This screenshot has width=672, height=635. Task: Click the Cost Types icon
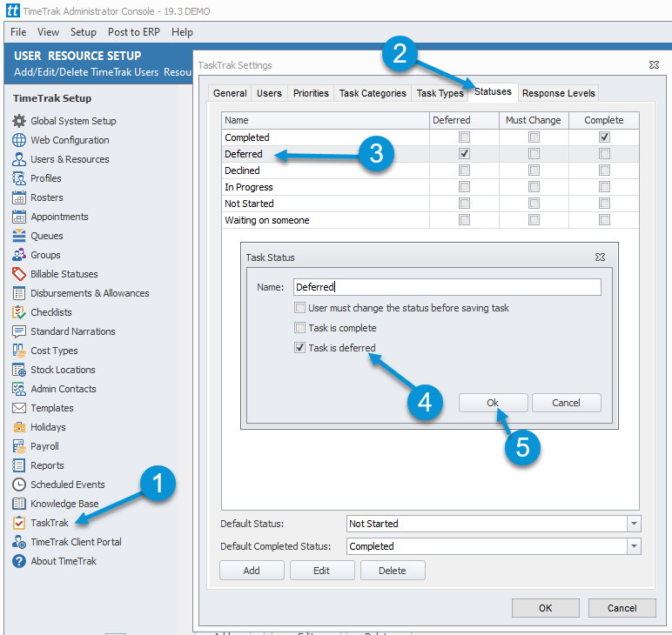tap(19, 351)
